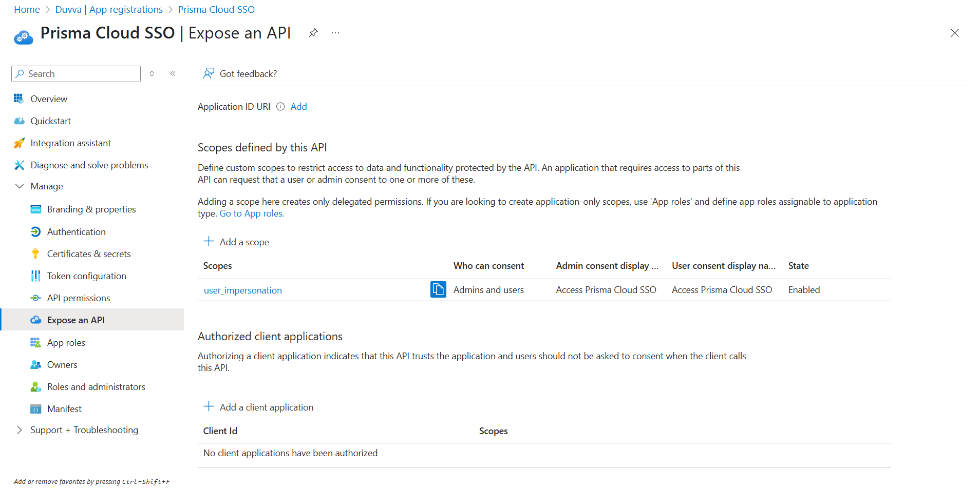Click the User consent display name header
This screenshot has height=488, width=980.
coord(724,266)
